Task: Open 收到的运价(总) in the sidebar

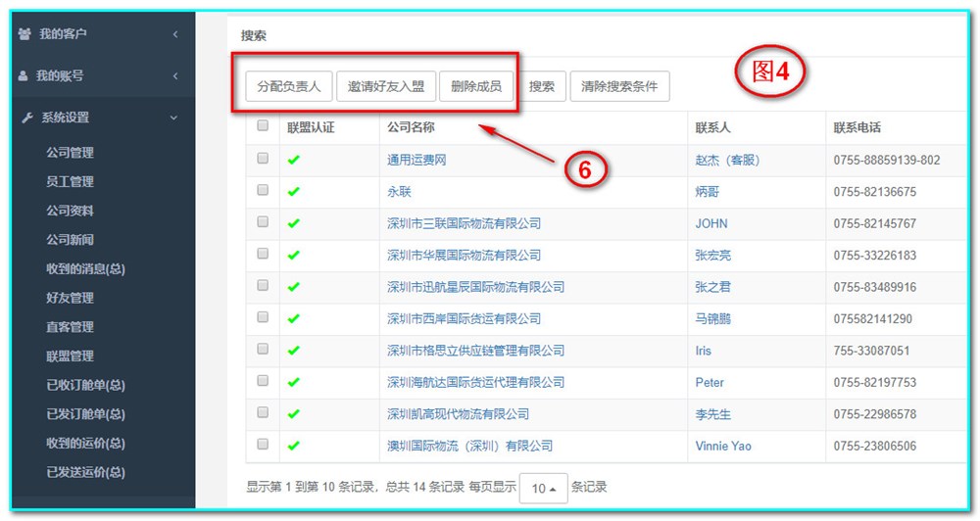Action: click(85, 444)
